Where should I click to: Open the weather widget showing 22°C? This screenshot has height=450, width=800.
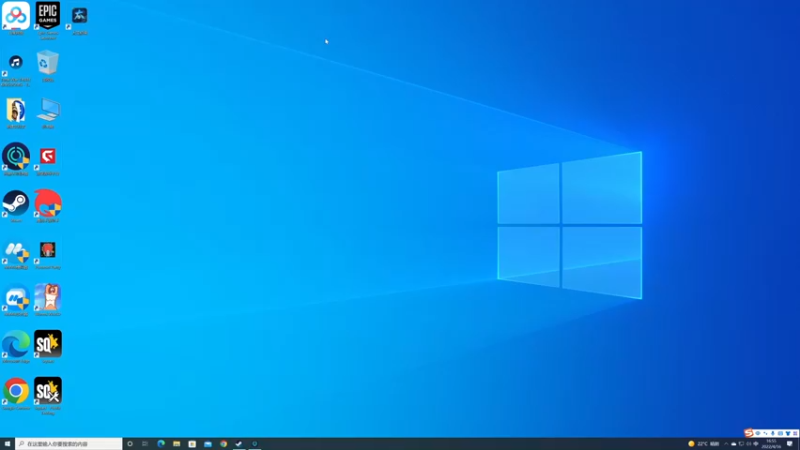(x=704, y=444)
